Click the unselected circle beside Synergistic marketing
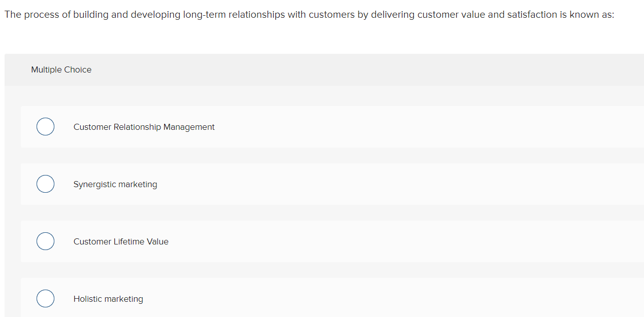644x317 pixels. pyautogui.click(x=45, y=184)
